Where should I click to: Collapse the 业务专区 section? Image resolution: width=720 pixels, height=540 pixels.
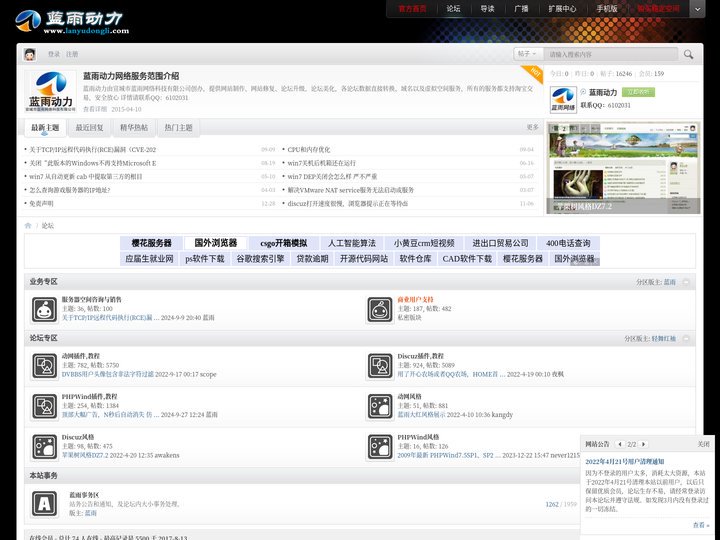pos(686,282)
